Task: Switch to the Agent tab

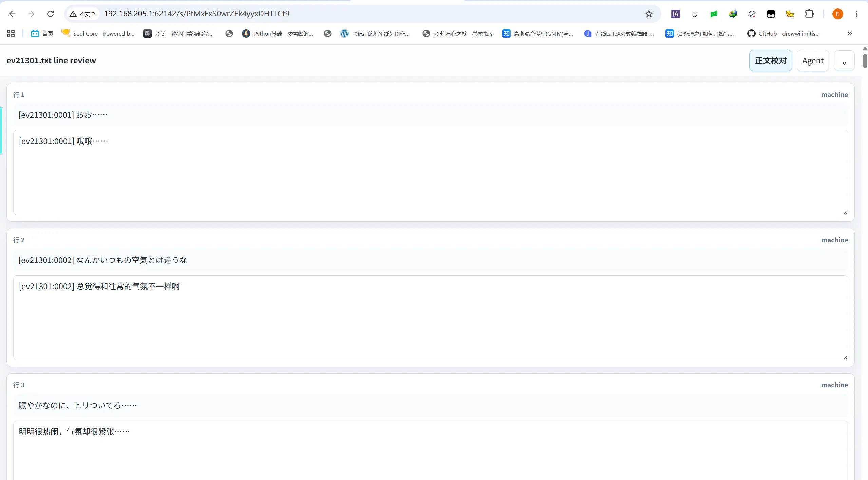Action: click(x=813, y=60)
